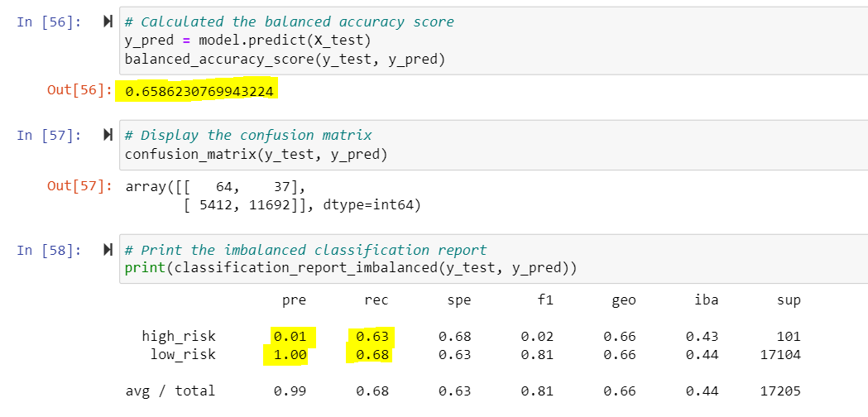Click the confusion matrix value 5412
Screen dimensions: 868x417
pyautogui.click(x=215, y=205)
